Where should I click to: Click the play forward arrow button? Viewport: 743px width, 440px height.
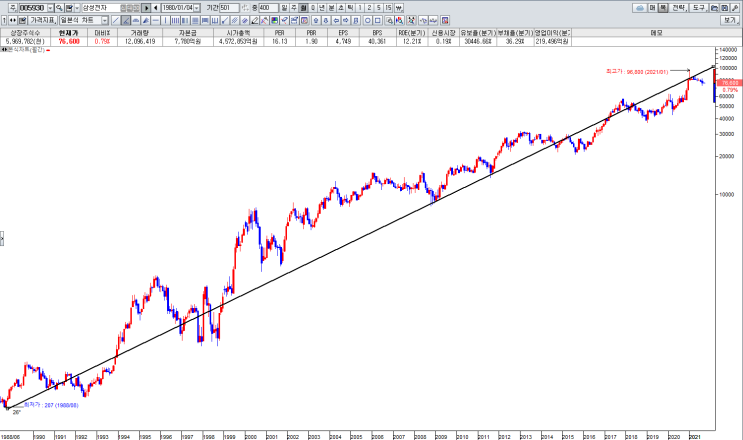pyautogui.click(x=146, y=8)
